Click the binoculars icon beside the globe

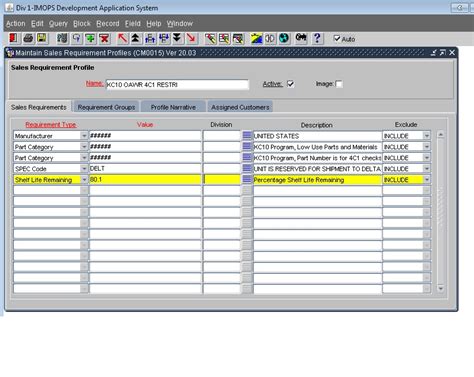pos(270,38)
